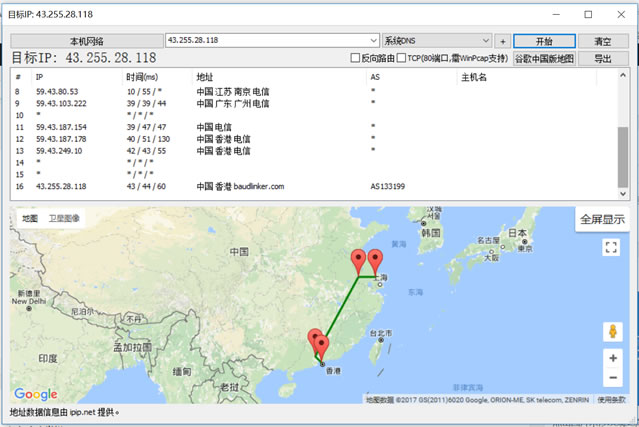The image size is (639, 427).
Task: Click the 导出 export button
Action: (603, 59)
